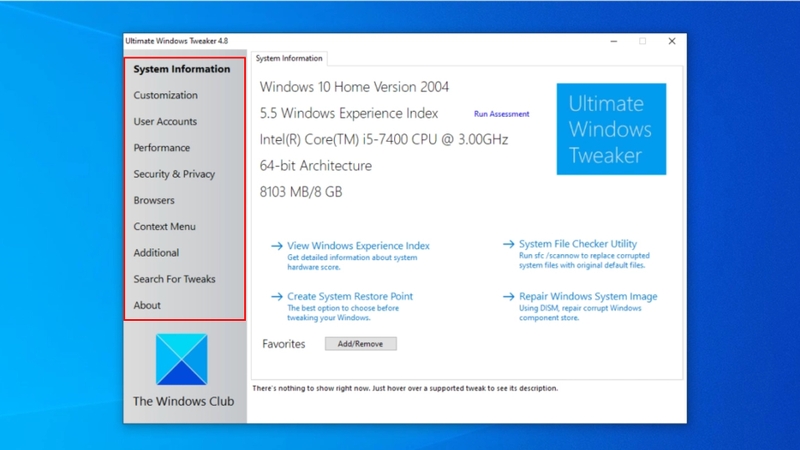Click arrow icon beside System File Checker Utility

pos(508,244)
